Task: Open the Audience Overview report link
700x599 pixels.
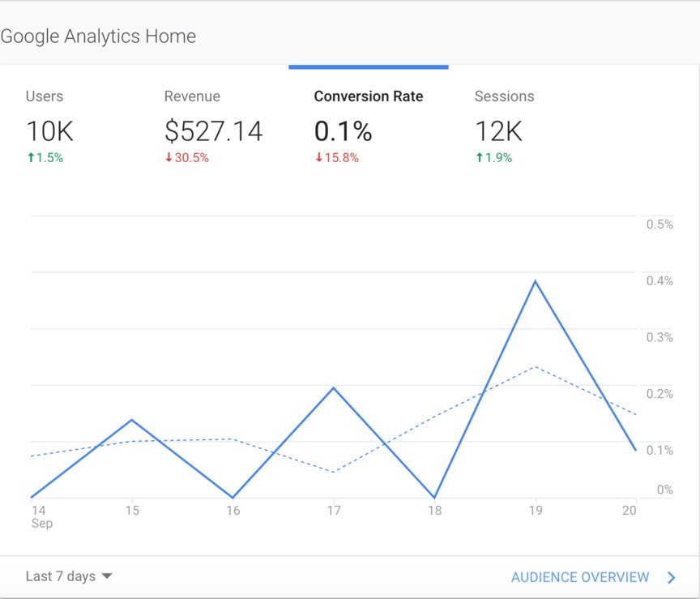Action: tap(580, 577)
